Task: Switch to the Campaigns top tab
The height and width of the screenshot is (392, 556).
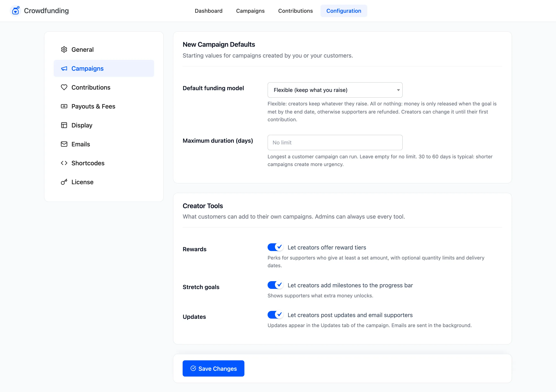Action: pos(250,11)
